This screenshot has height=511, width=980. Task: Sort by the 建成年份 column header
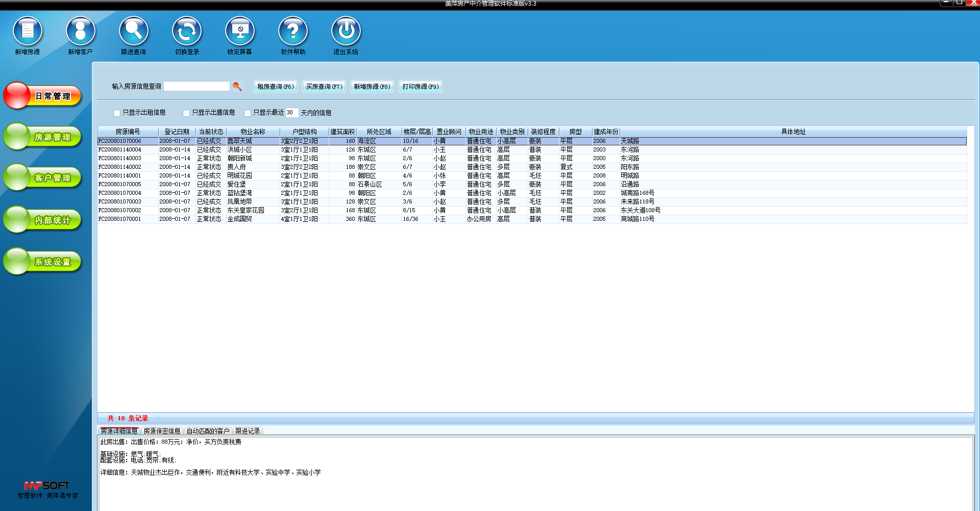coord(606,132)
